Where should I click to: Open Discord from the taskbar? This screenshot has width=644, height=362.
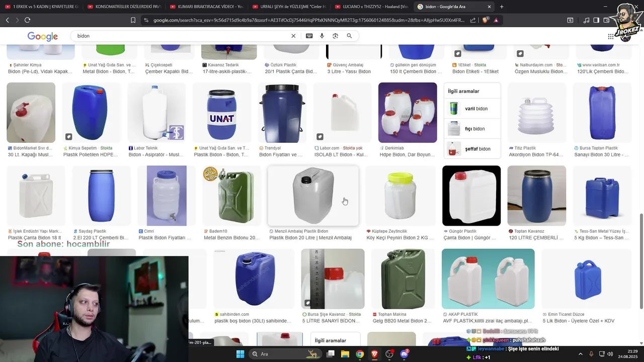(404, 354)
